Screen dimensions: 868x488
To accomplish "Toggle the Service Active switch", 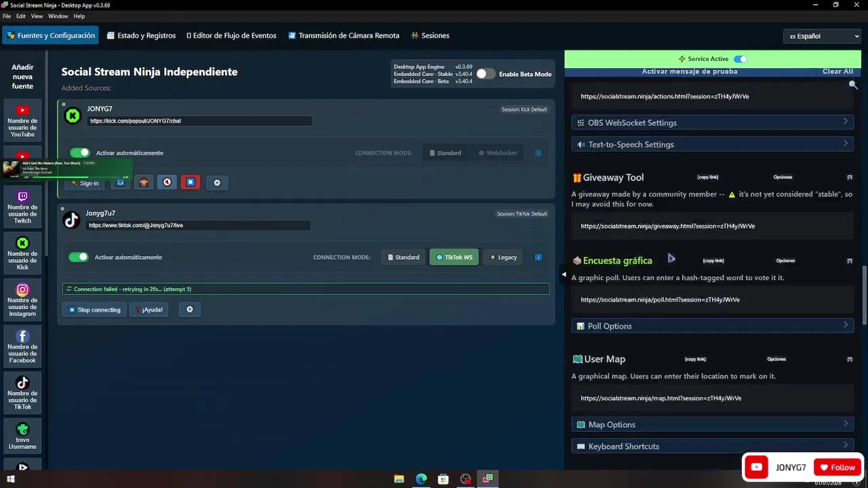I will coord(741,59).
